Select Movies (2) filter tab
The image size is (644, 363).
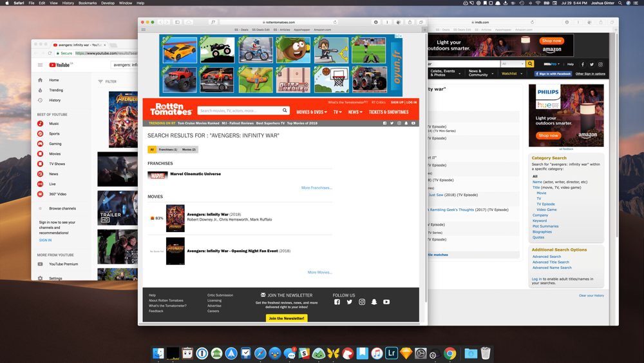(189, 150)
